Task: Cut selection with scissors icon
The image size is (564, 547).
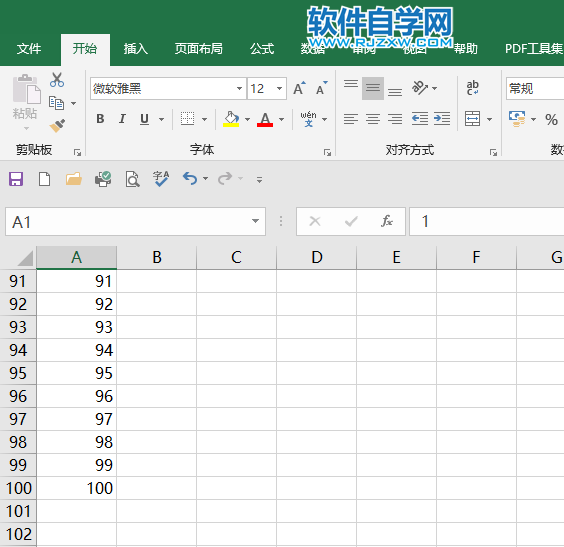Action: [x=57, y=80]
